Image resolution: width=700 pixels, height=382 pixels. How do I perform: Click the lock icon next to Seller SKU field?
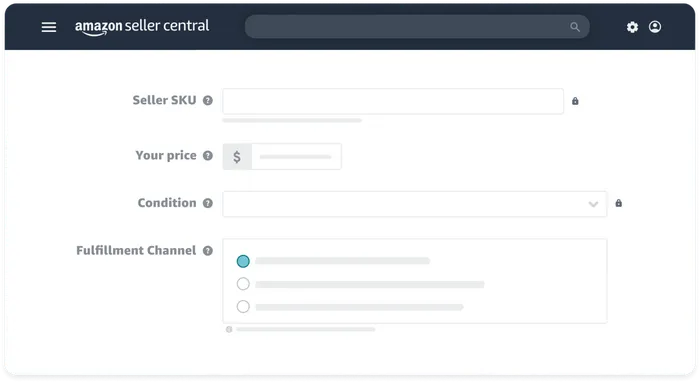pos(575,101)
